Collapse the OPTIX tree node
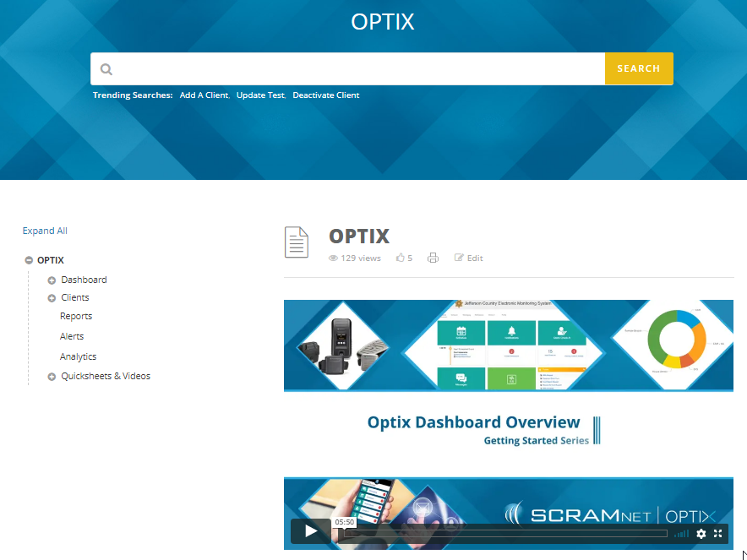Screen dimensions: 747x560 [29, 261]
